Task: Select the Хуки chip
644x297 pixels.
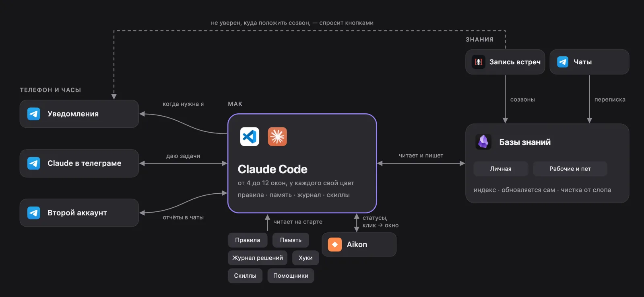Action: click(x=305, y=258)
